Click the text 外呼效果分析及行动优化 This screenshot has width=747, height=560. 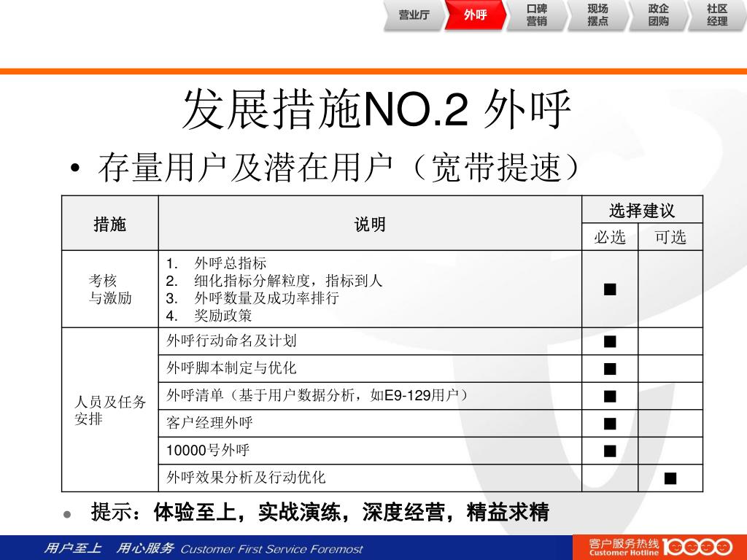(246, 477)
